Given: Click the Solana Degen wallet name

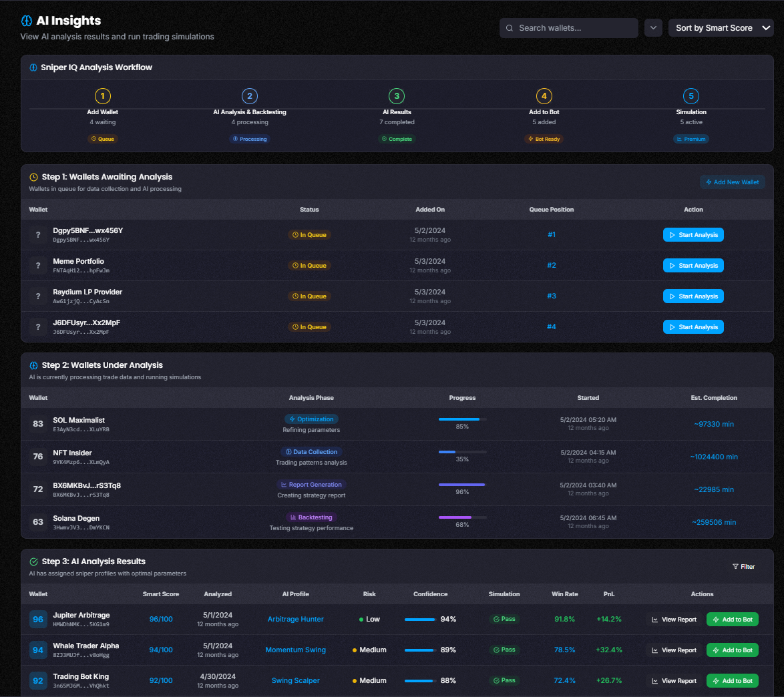Looking at the screenshot, I should (76, 519).
